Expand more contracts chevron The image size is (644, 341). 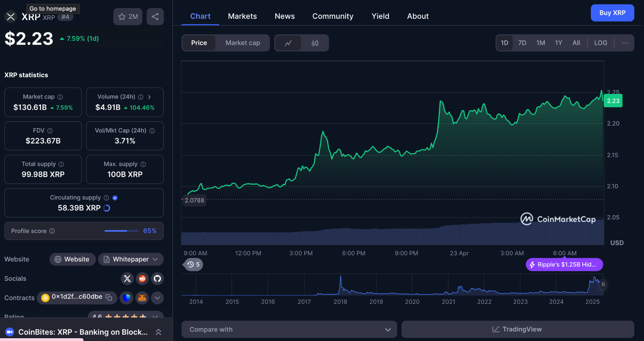157,298
